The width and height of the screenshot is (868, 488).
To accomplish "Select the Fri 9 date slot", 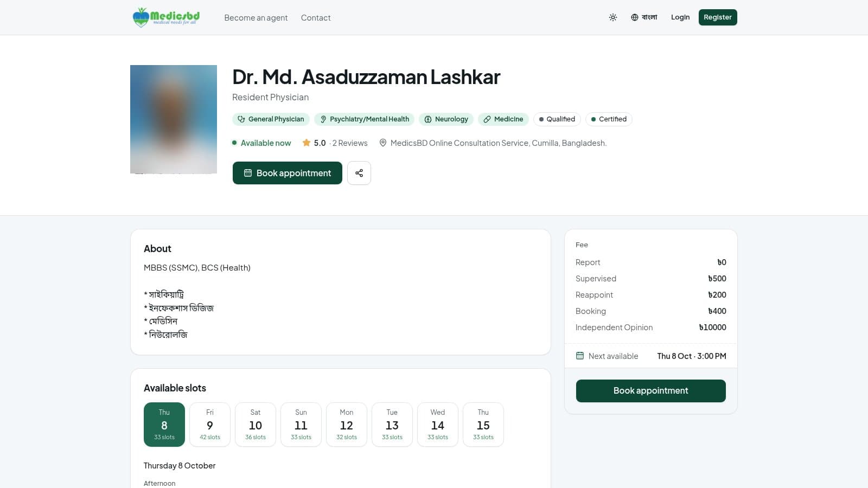I will point(210,425).
